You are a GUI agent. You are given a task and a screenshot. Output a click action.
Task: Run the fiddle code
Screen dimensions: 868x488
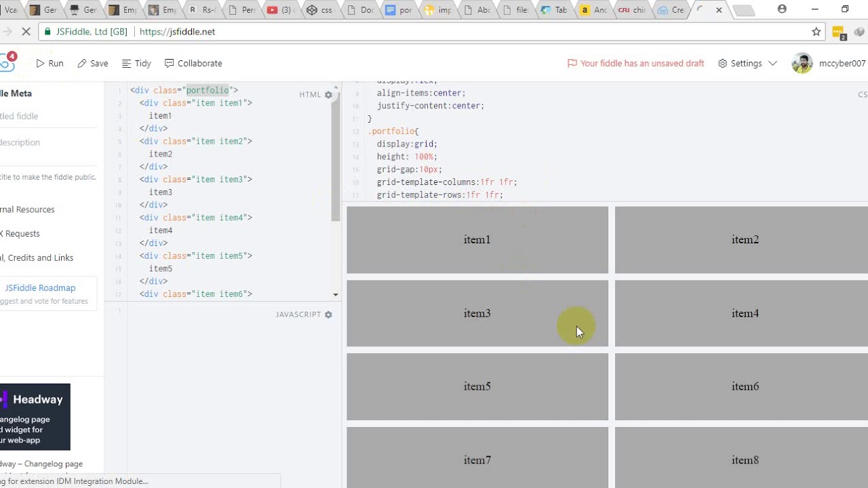(50, 63)
